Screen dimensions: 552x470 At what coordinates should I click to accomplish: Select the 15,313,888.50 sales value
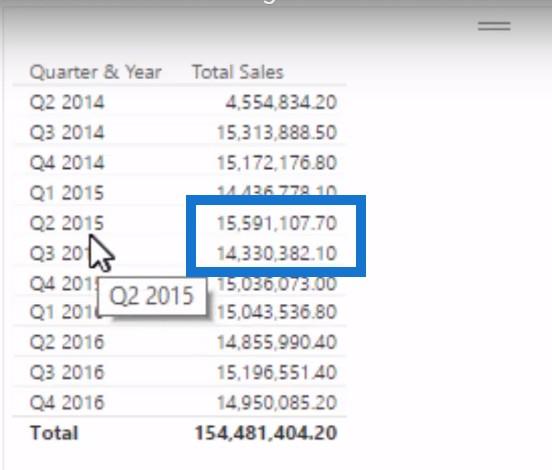(x=277, y=132)
